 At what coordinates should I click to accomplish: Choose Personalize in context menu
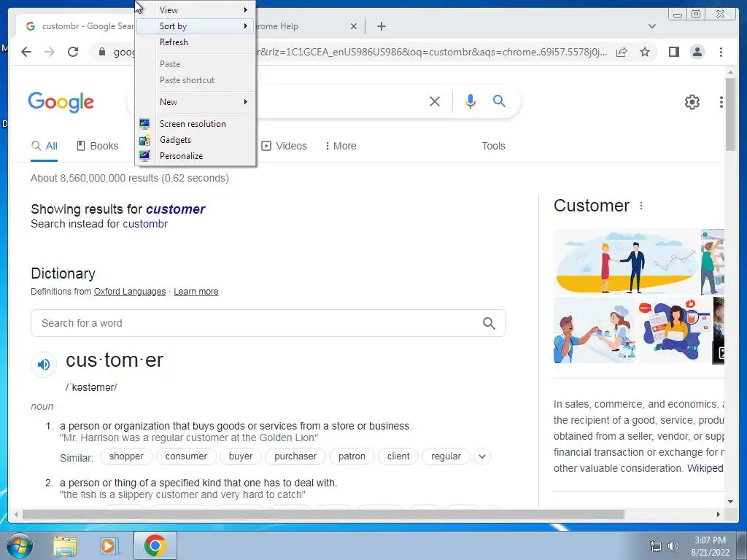click(196, 156)
